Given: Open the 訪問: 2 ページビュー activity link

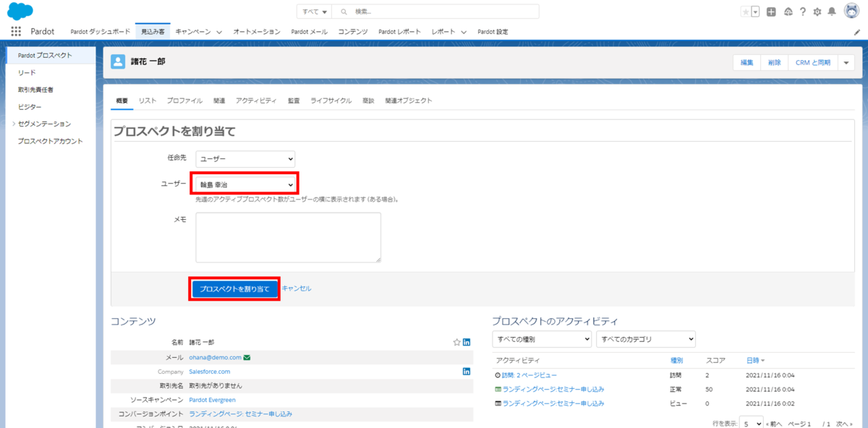Looking at the screenshot, I should (529, 375).
